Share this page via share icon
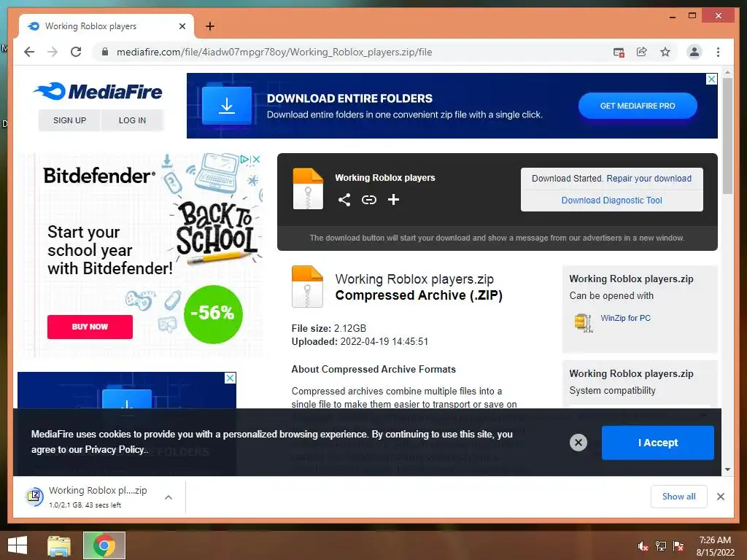Viewport: 747px width, 560px height. 642,52
